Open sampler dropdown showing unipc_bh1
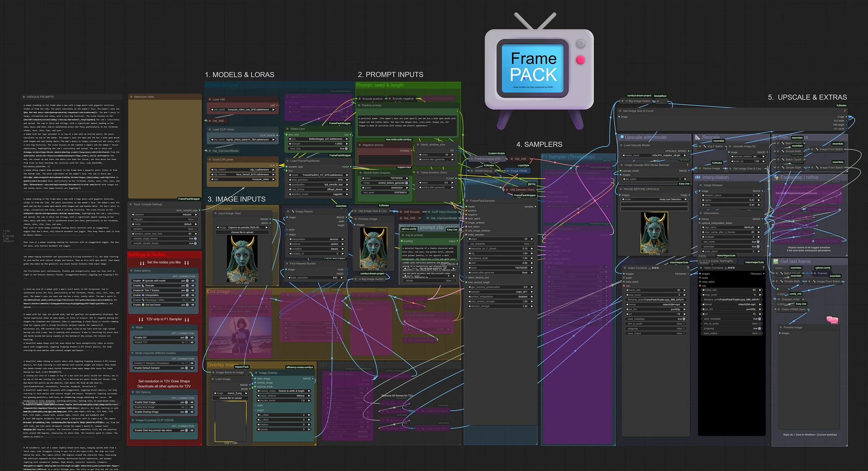This screenshot has height=471, width=868. (500, 292)
